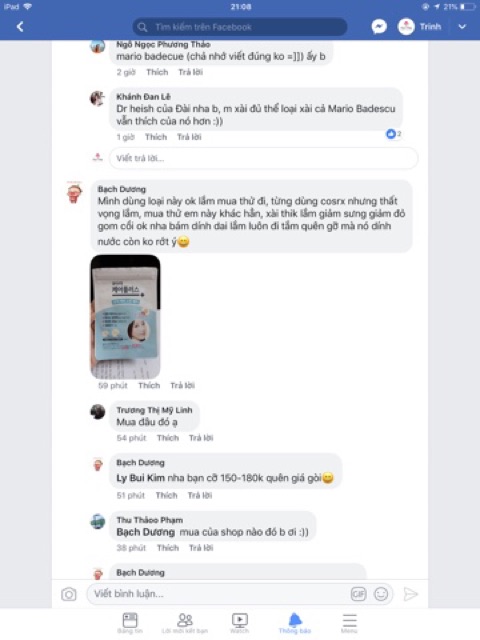Expand the account dropdown arrow next to Trinh
The width and height of the screenshot is (480, 640).
tap(462, 27)
